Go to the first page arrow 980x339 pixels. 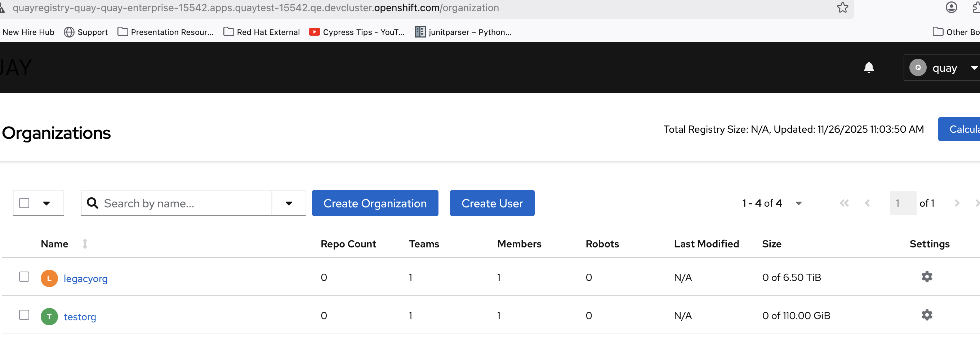pyautogui.click(x=844, y=203)
